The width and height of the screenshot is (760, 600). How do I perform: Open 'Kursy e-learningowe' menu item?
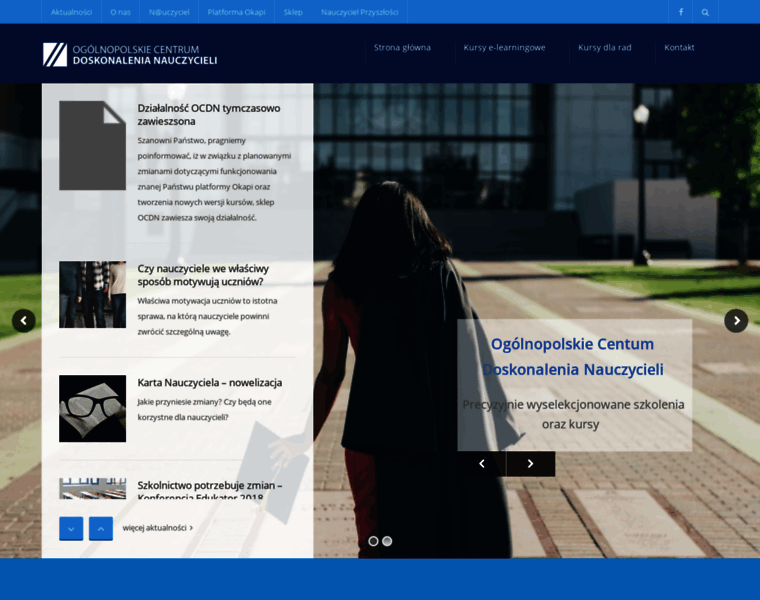(x=504, y=47)
